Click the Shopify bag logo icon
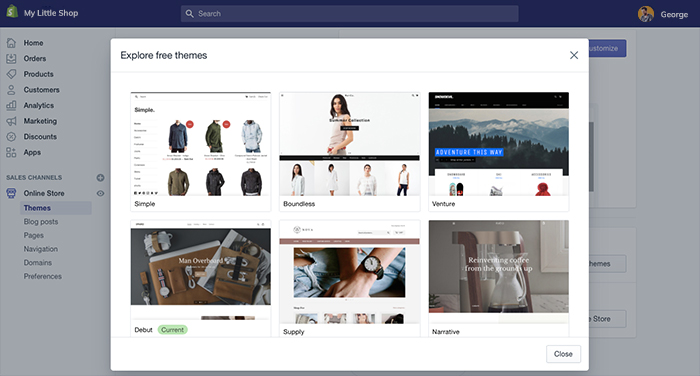 [x=12, y=12]
